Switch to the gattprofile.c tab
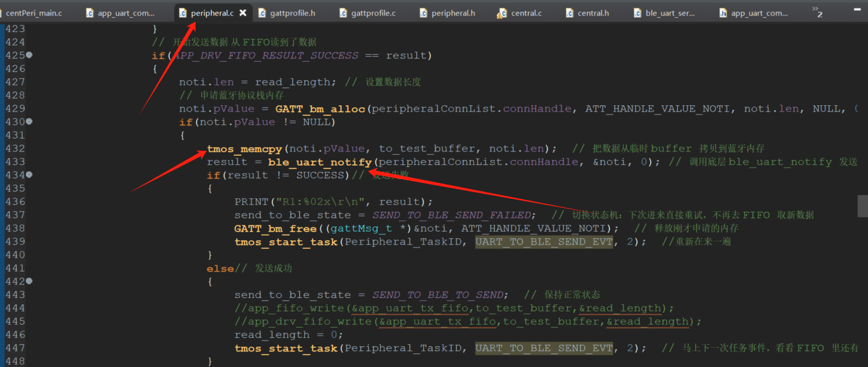Viewport: 868px width, 367px height. 367,12
